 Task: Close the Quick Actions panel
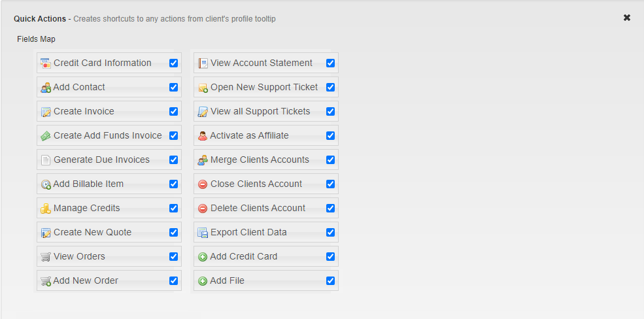pos(627,18)
